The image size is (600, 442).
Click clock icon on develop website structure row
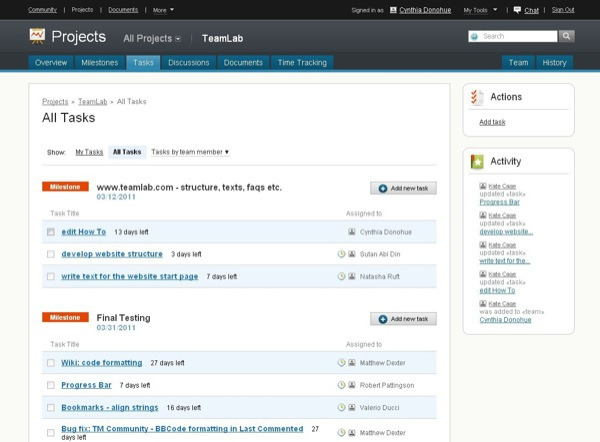(x=341, y=254)
